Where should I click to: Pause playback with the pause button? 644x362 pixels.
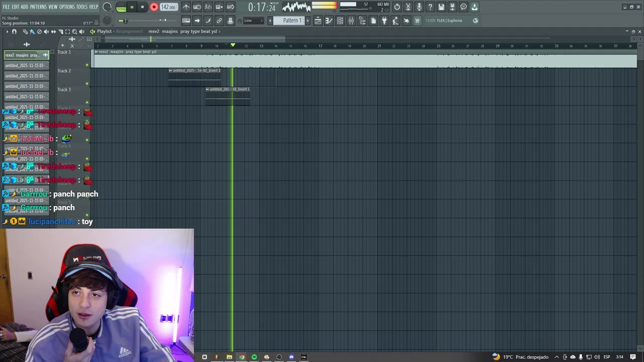132,7
